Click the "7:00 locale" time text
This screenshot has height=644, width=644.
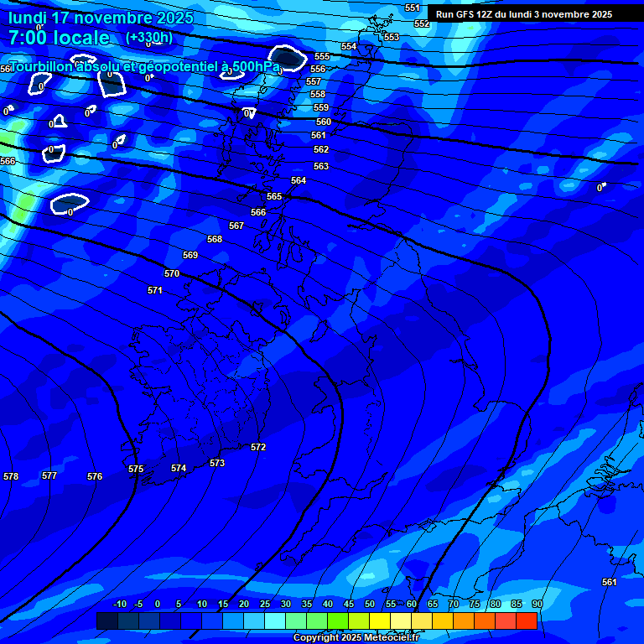coord(59,38)
